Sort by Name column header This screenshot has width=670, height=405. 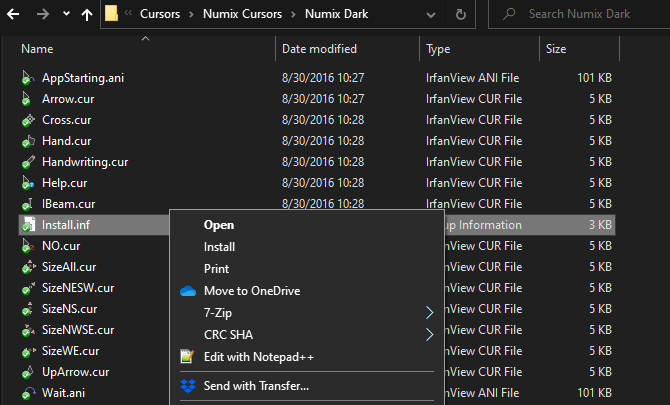click(37, 49)
